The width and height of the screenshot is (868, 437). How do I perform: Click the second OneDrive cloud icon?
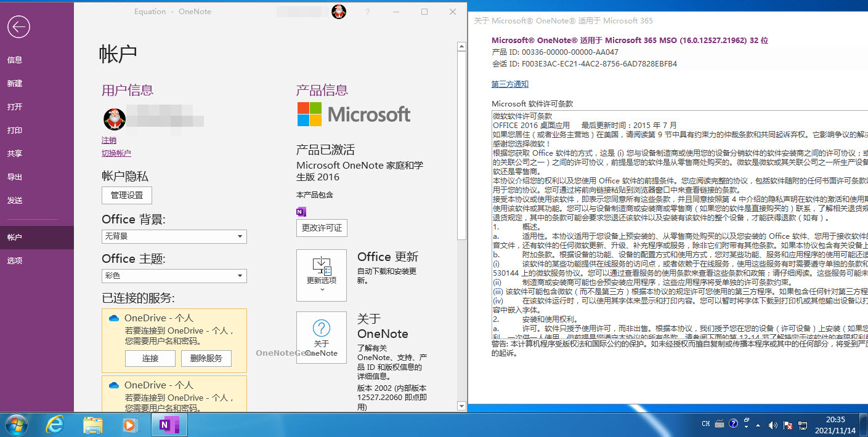pos(113,385)
